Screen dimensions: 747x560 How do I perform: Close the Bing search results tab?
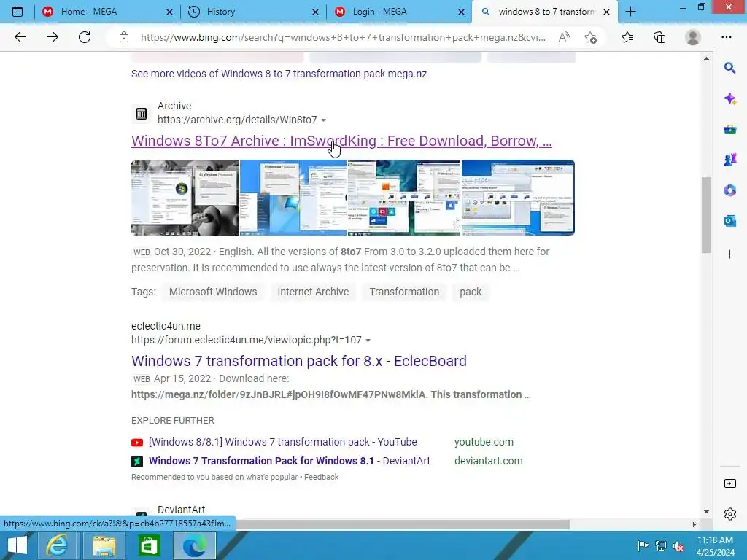tap(606, 12)
